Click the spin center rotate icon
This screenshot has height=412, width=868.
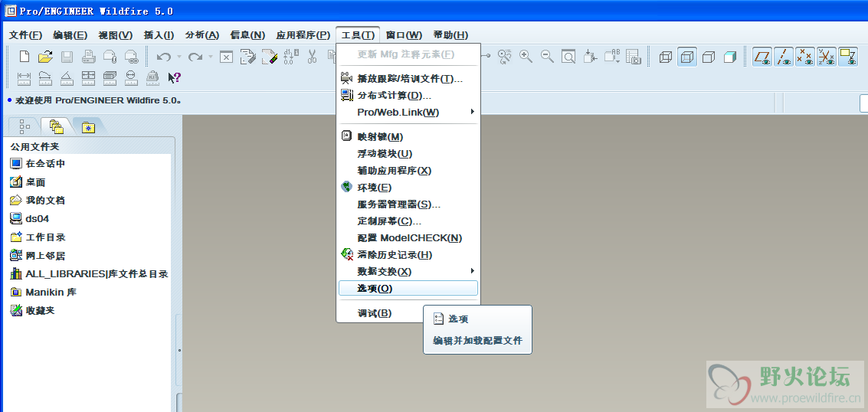(504, 57)
